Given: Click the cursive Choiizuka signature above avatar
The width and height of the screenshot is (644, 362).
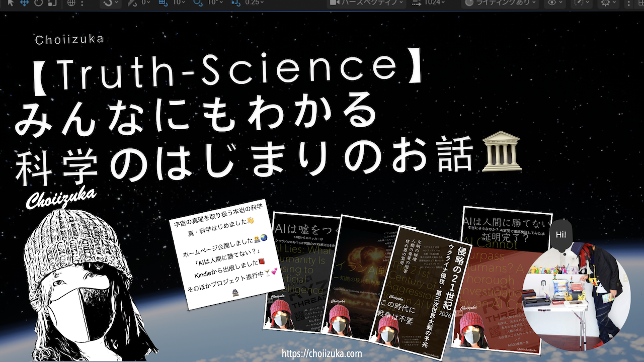Looking at the screenshot, I should point(61,198).
